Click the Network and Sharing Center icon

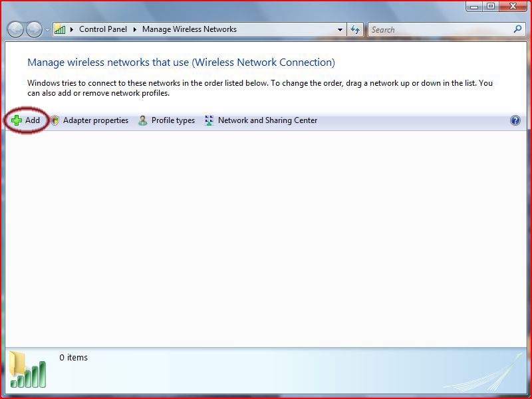209,120
